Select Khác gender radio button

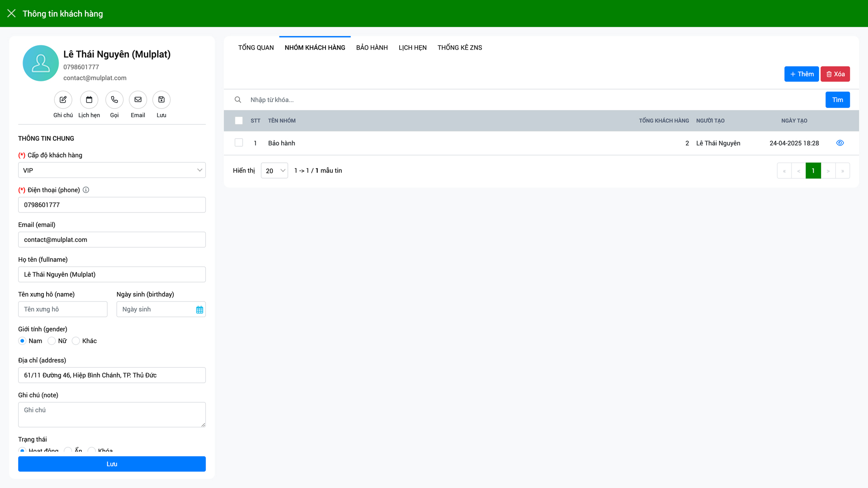click(76, 341)
